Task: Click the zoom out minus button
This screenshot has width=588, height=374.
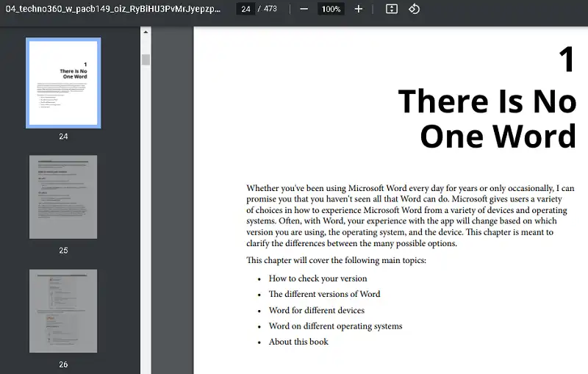Action: (x=304, y=9)
